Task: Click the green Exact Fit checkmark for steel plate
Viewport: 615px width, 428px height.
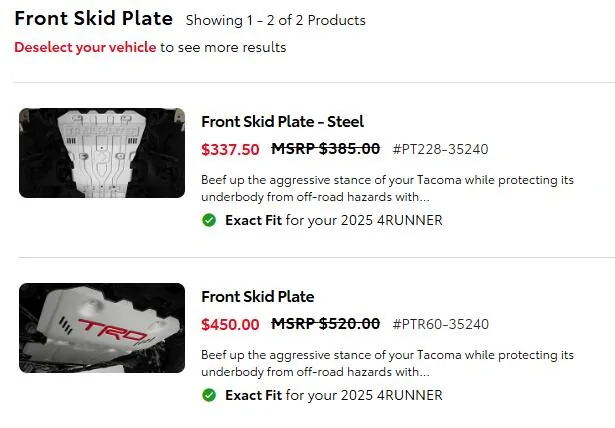Action: [x=209, y=220]
